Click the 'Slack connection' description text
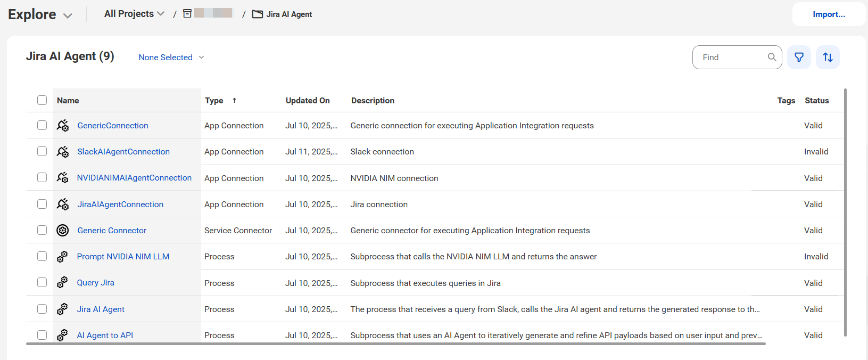This screenshot has width=868, height=360. 382,151
